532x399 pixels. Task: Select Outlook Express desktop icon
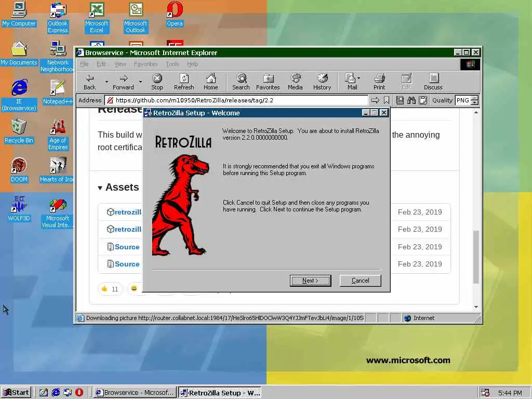[58, 18]
